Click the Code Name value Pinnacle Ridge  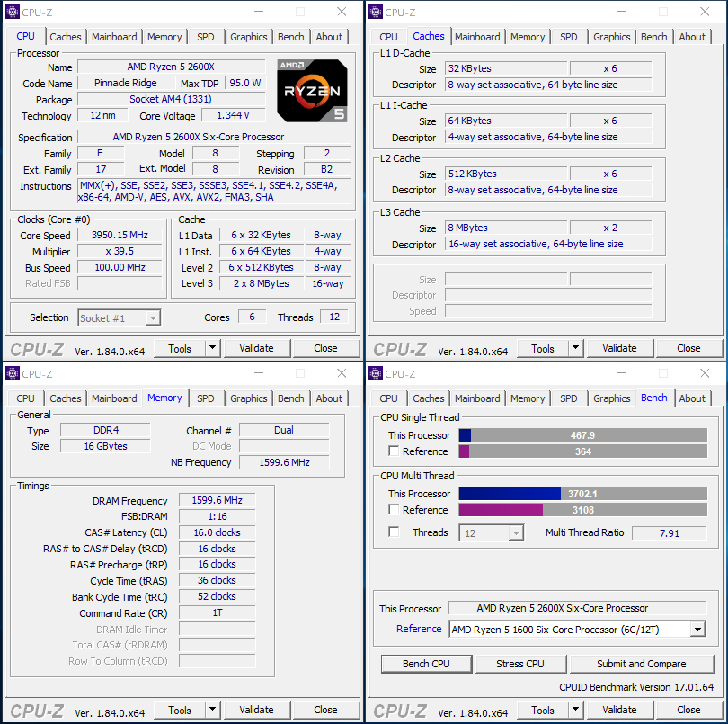click(125, 83)
